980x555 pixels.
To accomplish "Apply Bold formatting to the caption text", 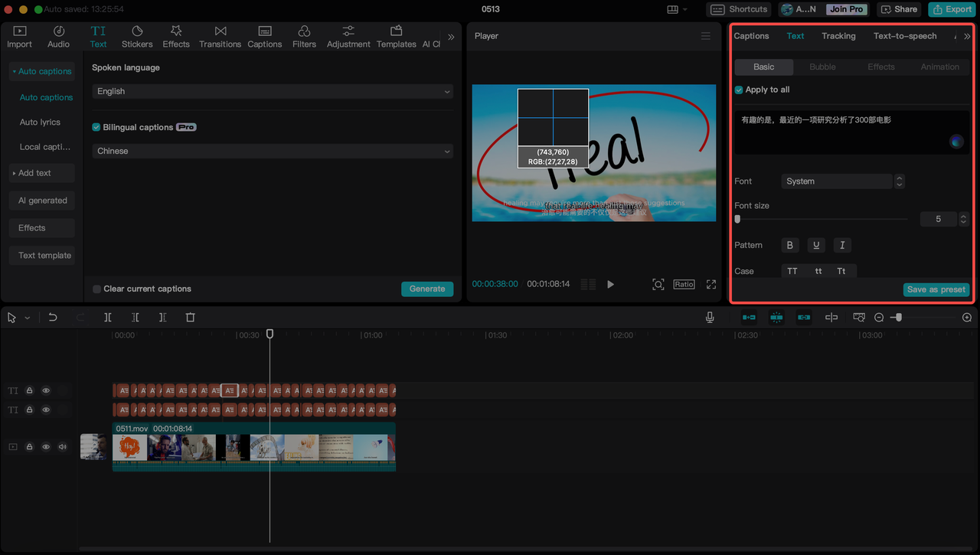I will (789, 245).
